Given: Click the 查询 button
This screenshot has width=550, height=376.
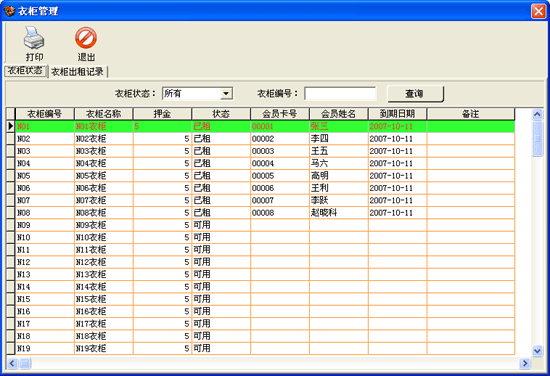Looking at the screenshot, I should [415, 94].
